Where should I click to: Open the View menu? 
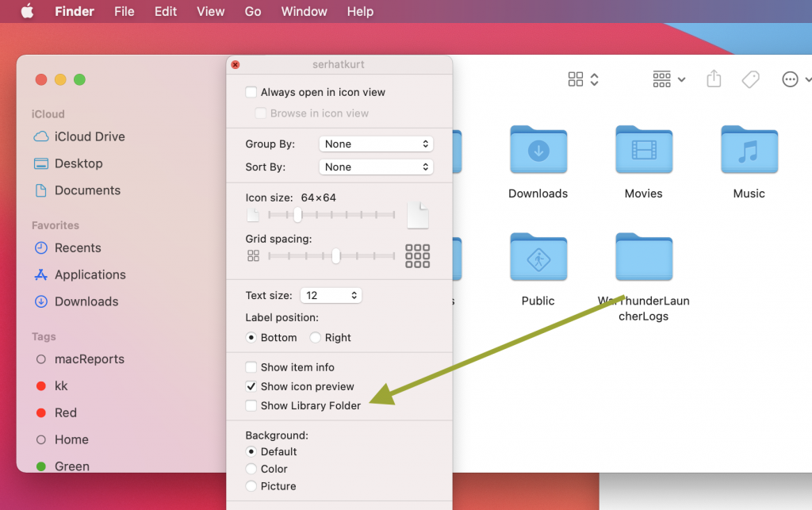click(x=211, y=11)
